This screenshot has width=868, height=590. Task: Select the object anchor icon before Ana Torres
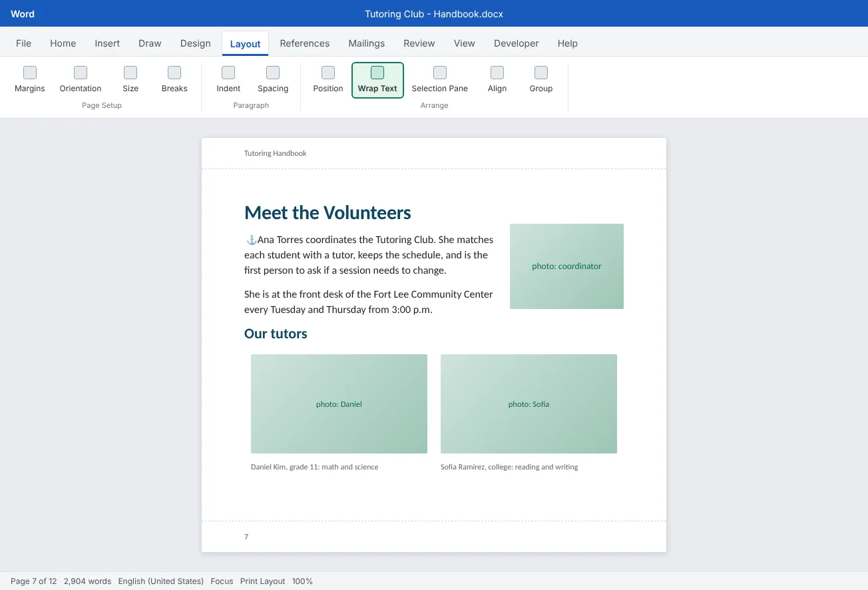[251, 240]
